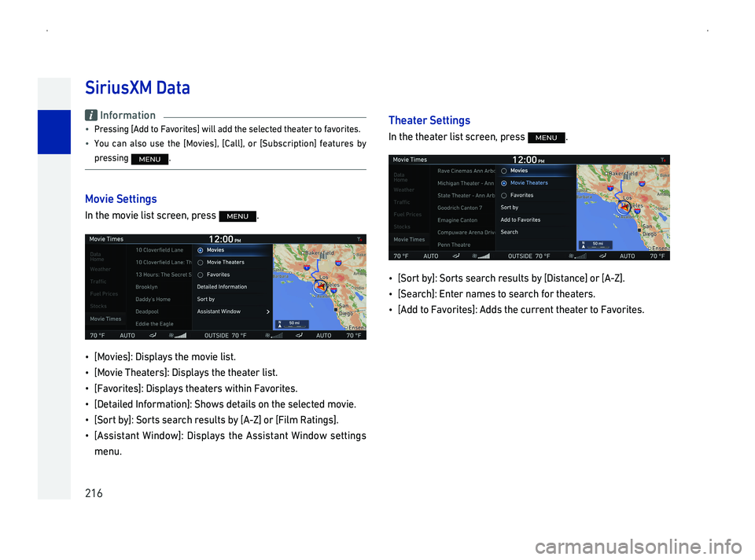This screenshot has width=755, height=560.
Task: Click vehicle position arrow on Theater Settings map
Action: click(x=624, y=208)
